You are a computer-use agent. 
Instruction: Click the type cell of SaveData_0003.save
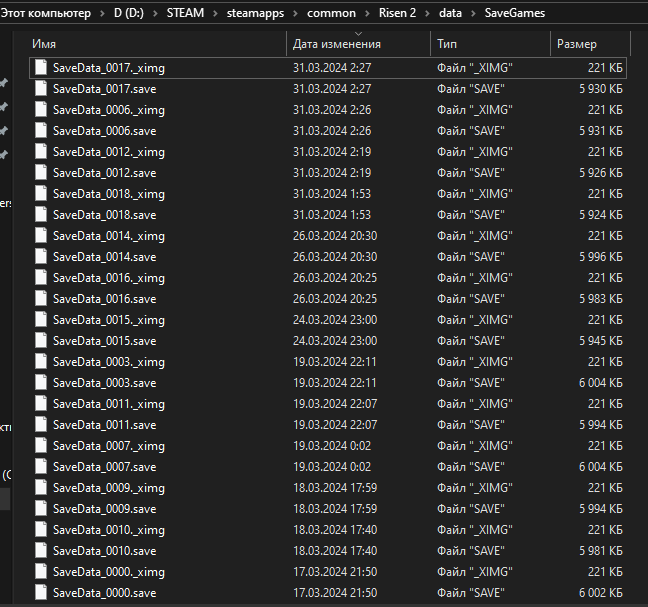point(471,383)
